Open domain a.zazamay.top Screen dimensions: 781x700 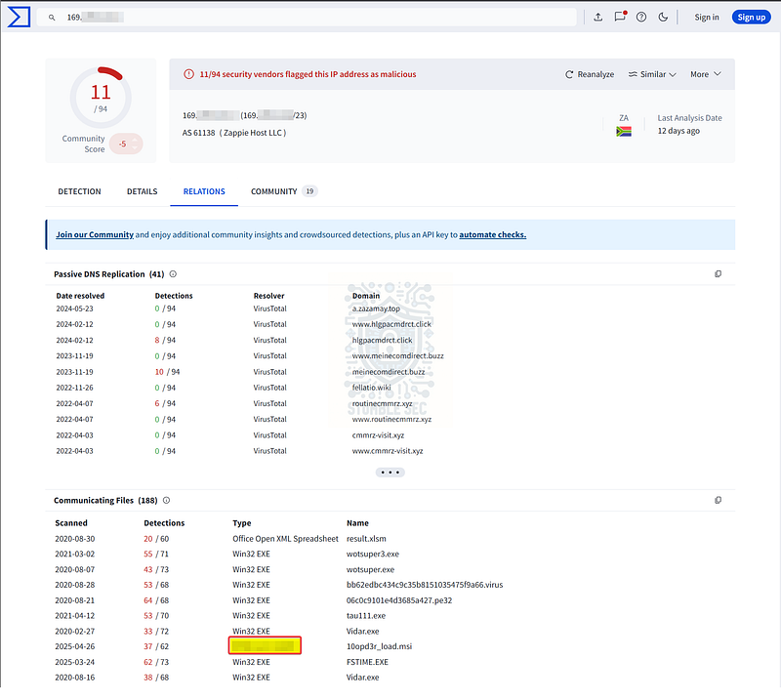click(x=376, y=309)
